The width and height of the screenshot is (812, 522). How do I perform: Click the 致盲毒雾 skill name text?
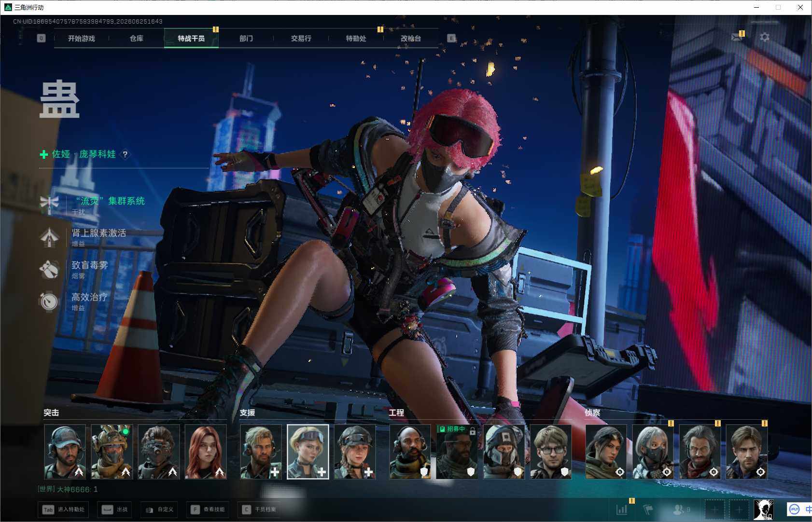pyautogui.click(x=90, y=265)
